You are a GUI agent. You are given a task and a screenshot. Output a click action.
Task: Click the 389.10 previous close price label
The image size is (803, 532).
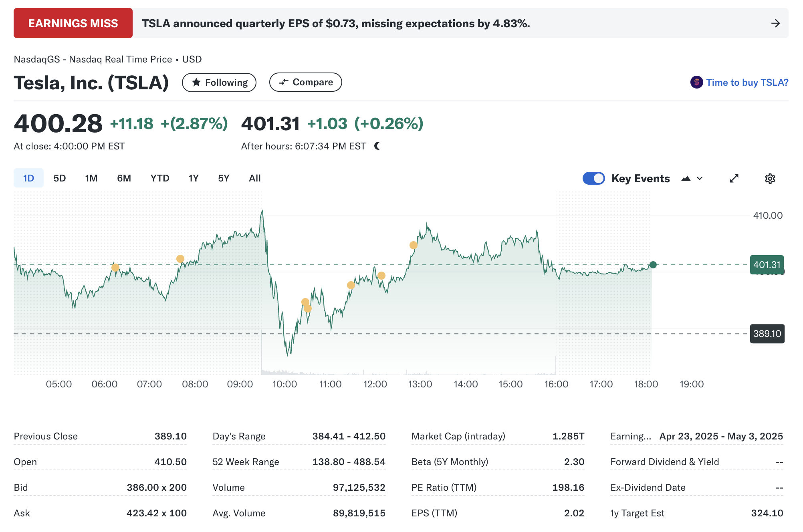tap(767, 334)
